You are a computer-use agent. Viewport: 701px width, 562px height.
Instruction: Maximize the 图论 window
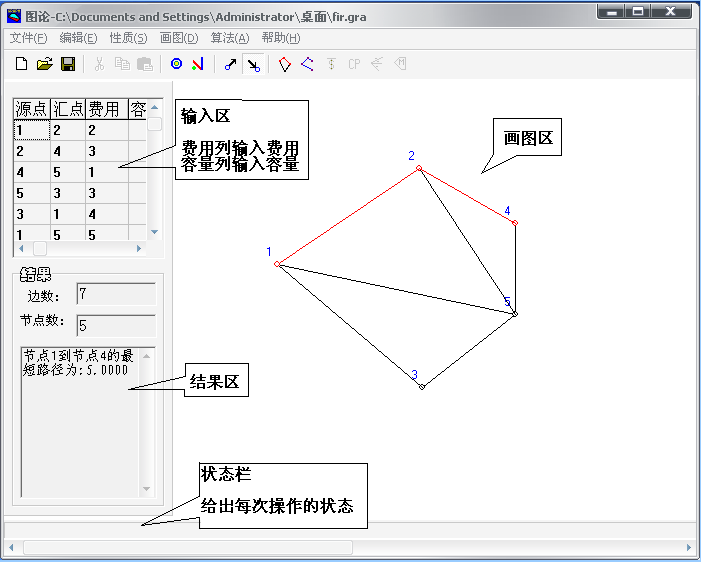click(x=638, y=11)
